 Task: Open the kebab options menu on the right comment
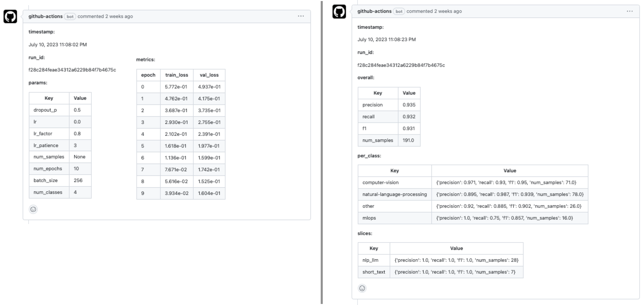pyautogui.click(x=630, y=11)
